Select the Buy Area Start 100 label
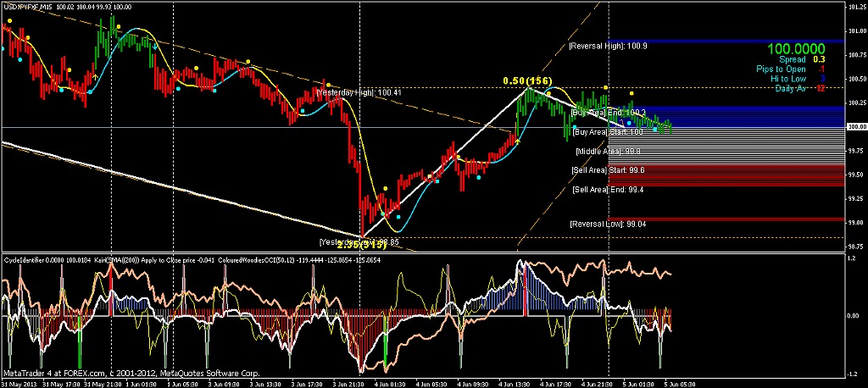Image resolution: width=868 pixels, height=388 pixels. [609, 131]
